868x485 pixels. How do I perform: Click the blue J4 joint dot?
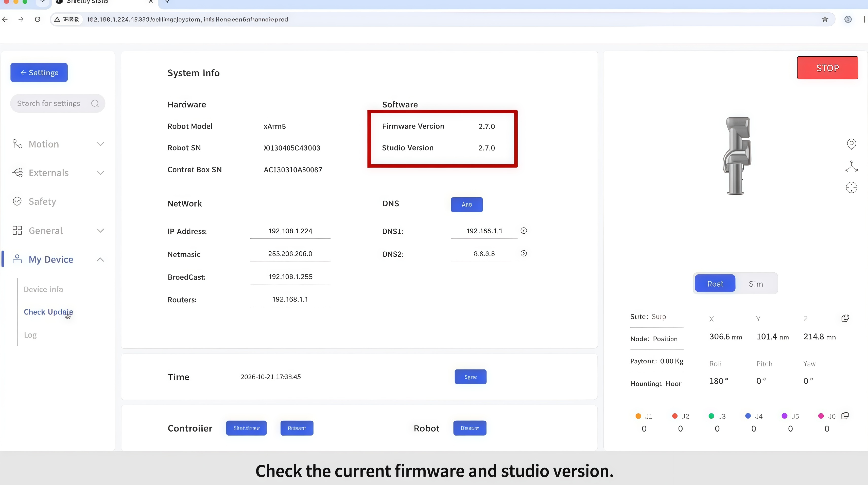(x=748, y=416)
